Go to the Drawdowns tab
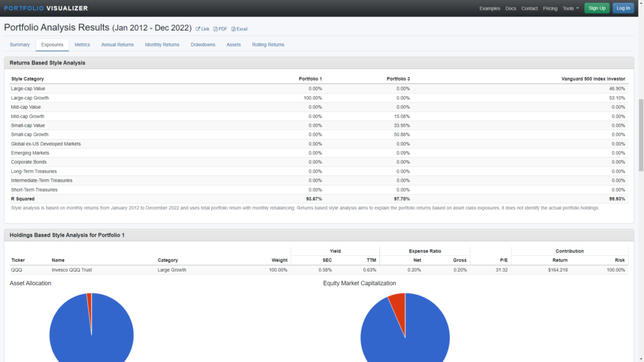This screenshot has height=362, width=644. coord(203,45)
